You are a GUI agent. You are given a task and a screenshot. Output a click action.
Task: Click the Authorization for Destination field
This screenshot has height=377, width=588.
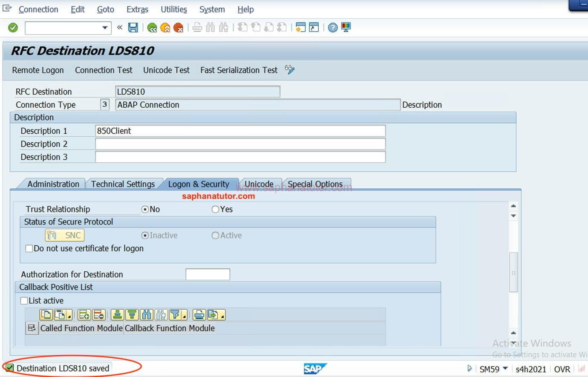click(208, 274)
